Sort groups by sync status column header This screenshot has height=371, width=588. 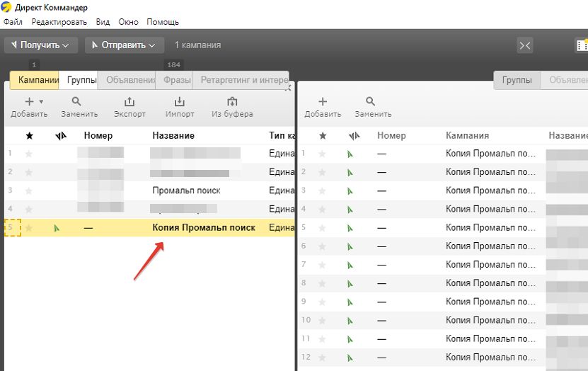354,136
